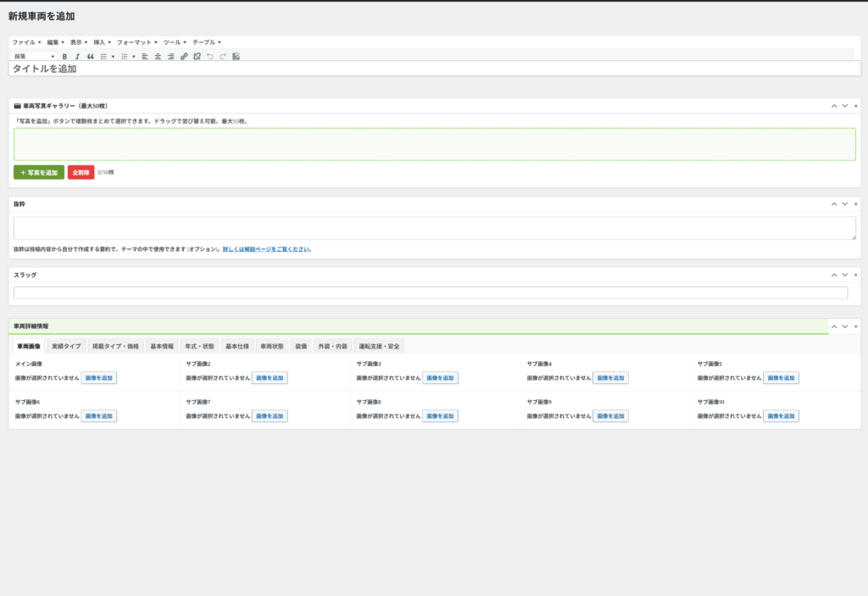868x596 pixels.
Task: Move 車両写真ギャラリー panel down
Action: [845, 106]
